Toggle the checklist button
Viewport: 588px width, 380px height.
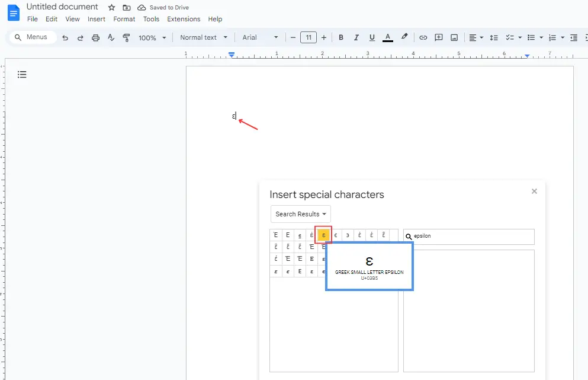coord(510,37)
